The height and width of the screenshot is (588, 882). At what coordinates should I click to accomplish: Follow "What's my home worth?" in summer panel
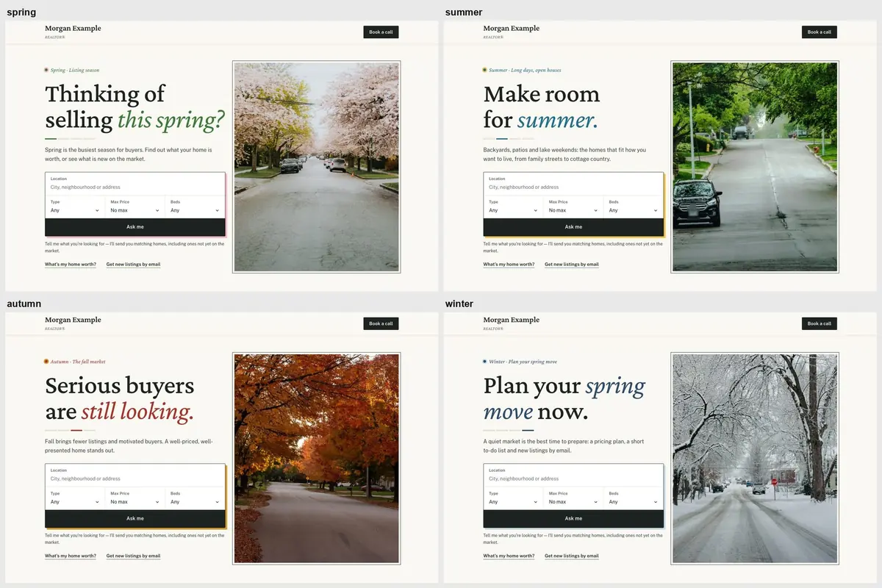tap(509, 264)
